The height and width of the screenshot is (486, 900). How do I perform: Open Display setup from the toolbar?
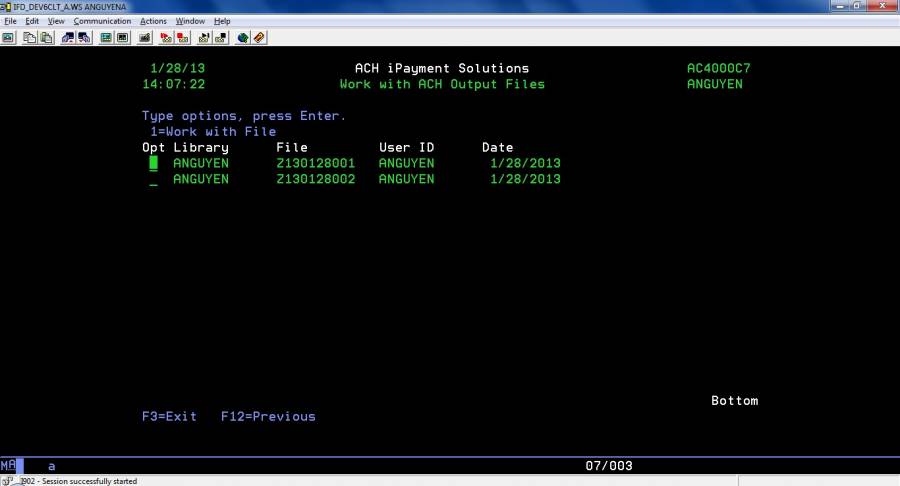[106, 38]
